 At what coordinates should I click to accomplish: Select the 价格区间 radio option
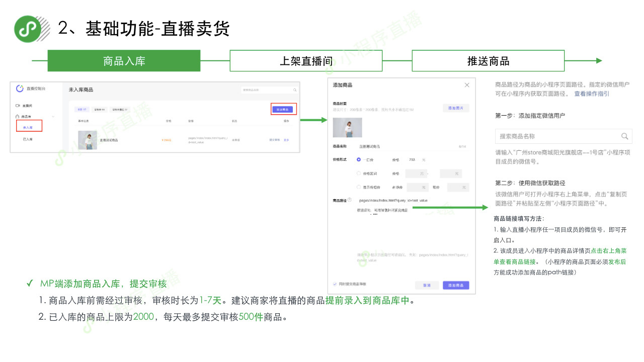(359, 173)
